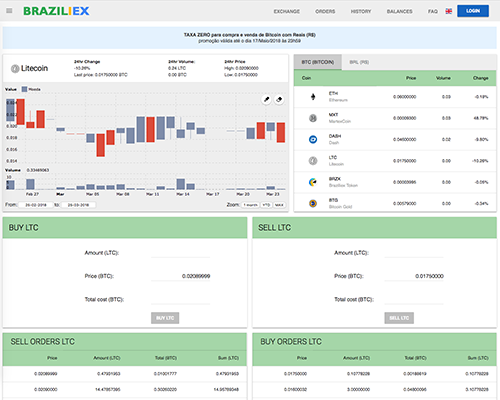Click the chart From date field
The height and width of the screenshot is (400, 500).
click(36, 205)
